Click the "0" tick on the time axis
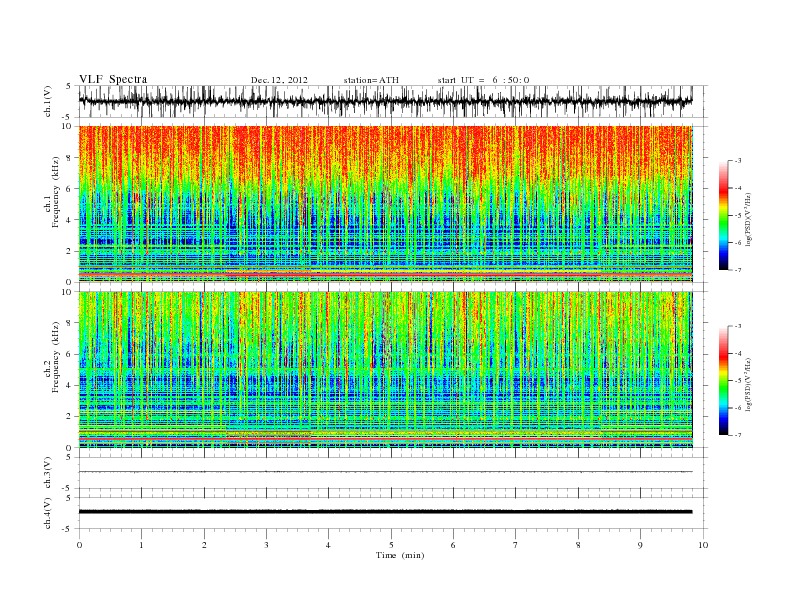Viewport: 792px width, 612px height. [79, 545]
